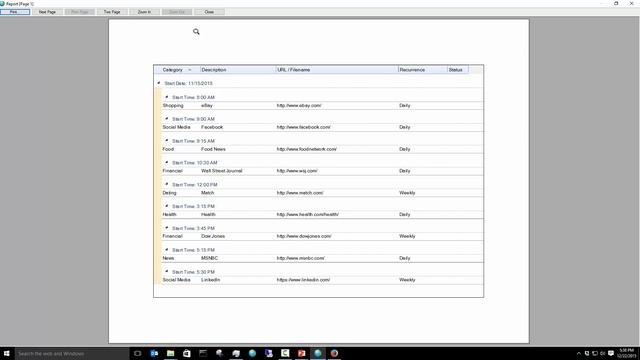Viewport: 640px width, 360px height.
Task: Open the Store icon on the taskbar
Action: 187,353
